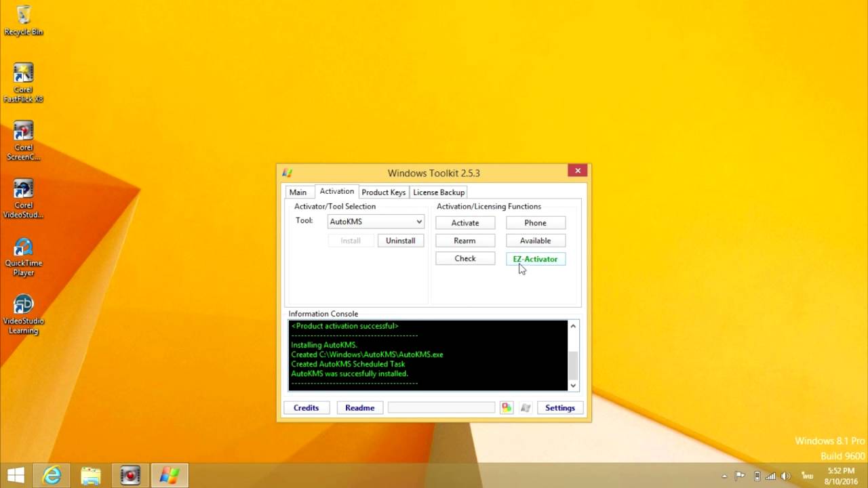The image size is (868, 488).
Task: Show hidden tray icons arrow
Action: 724,476
